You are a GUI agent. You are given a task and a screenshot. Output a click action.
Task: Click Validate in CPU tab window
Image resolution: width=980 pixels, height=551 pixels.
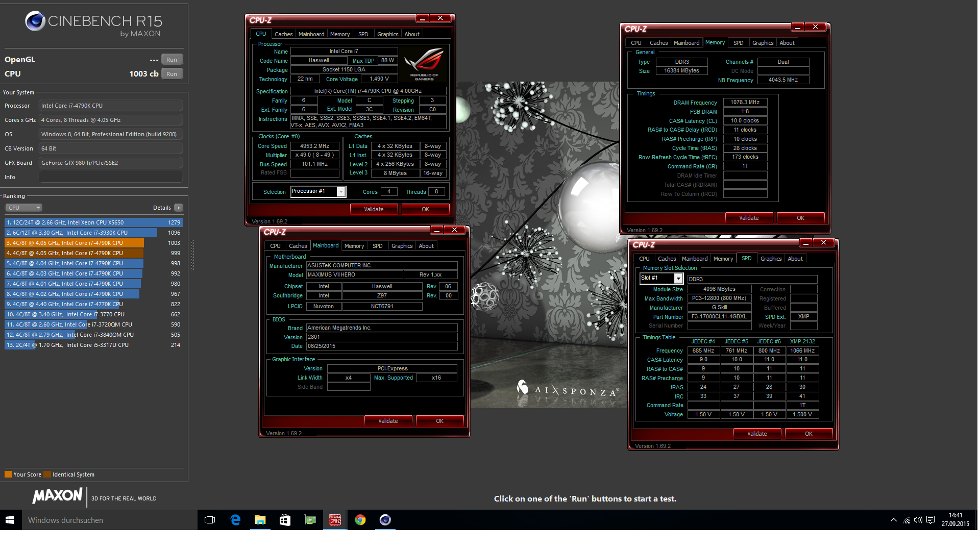(374, 209)
